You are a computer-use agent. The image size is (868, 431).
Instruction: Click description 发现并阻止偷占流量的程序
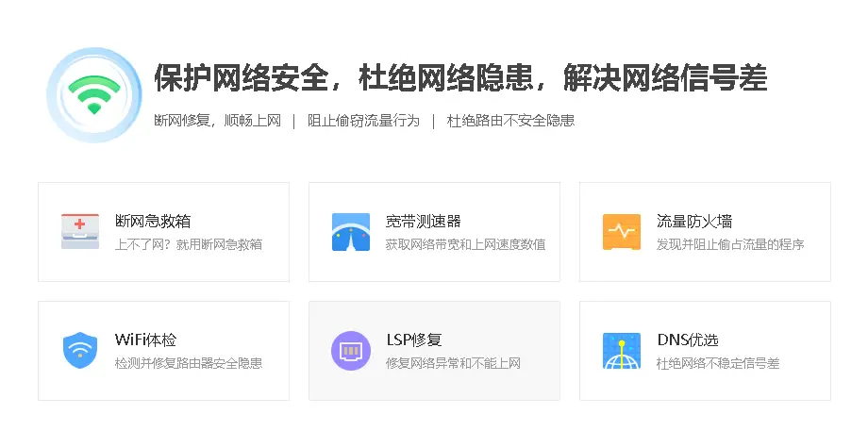point(730,244)
